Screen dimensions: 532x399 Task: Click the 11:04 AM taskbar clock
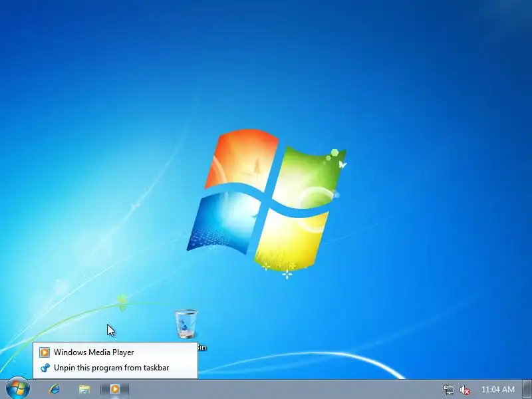pyautogui.click(x=497, y=390)
